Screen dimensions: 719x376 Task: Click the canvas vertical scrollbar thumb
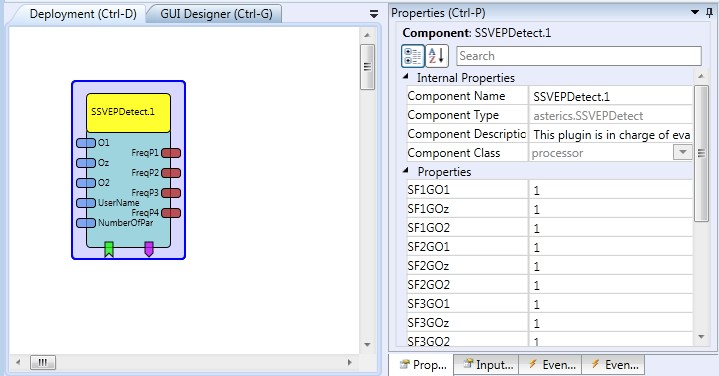(367, 67)
